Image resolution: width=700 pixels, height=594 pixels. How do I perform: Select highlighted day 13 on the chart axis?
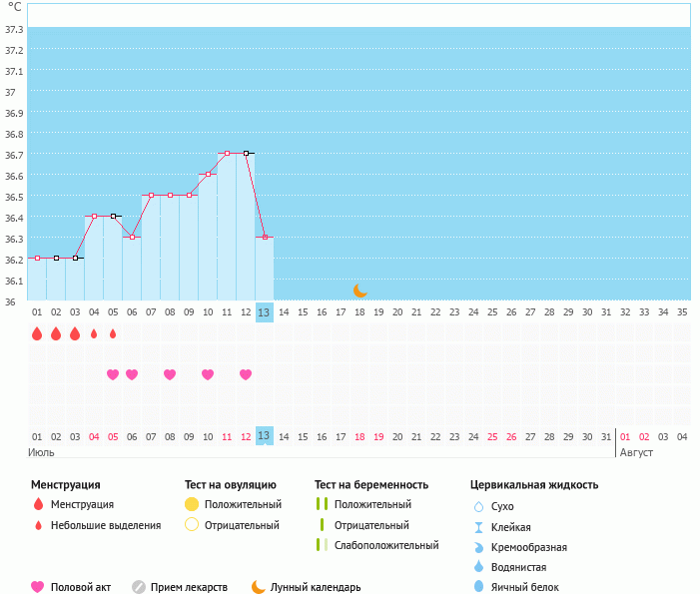[264, 312]
